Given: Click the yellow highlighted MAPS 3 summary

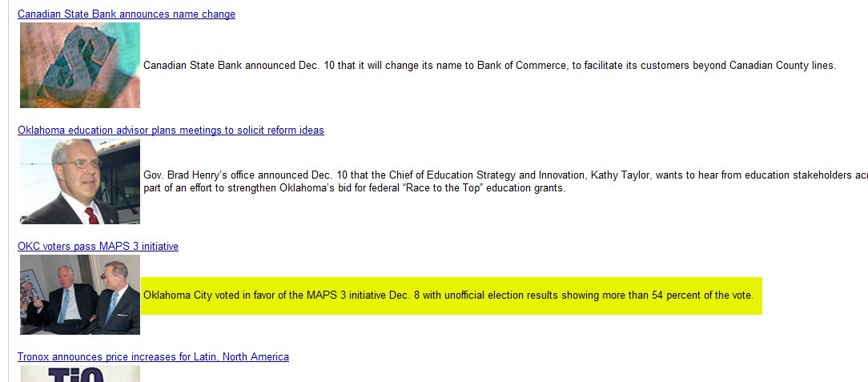Looking at the screenshot, I should point(451,296).
